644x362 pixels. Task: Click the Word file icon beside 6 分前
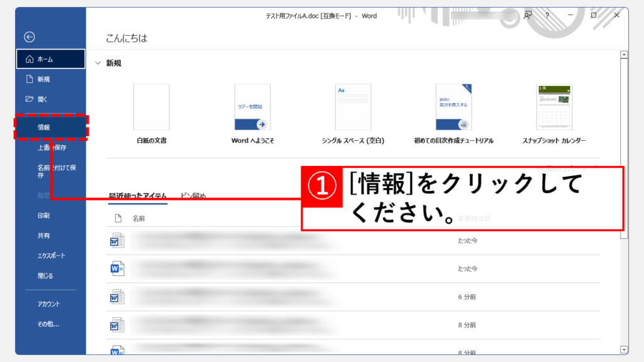pyautogui.click(x=118, y=297)
